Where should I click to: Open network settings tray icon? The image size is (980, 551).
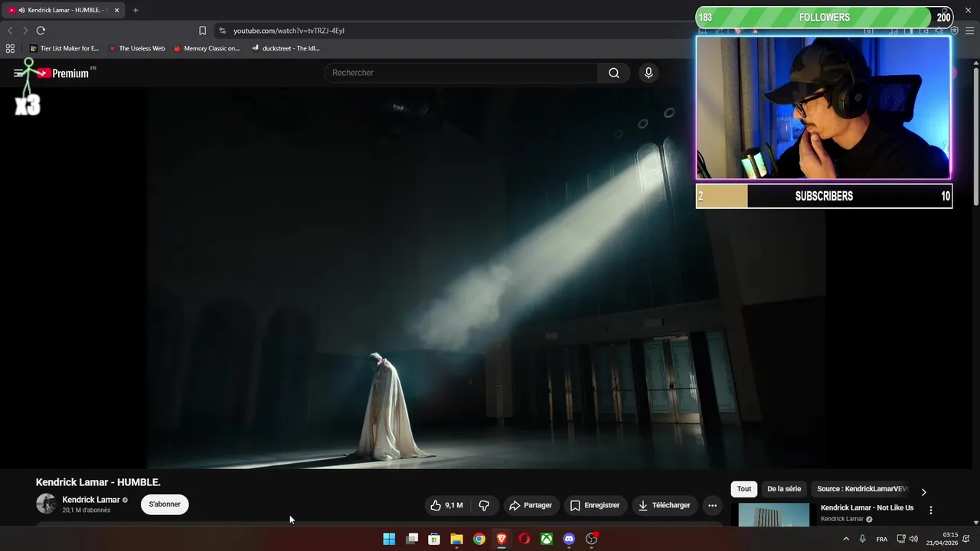901,539
